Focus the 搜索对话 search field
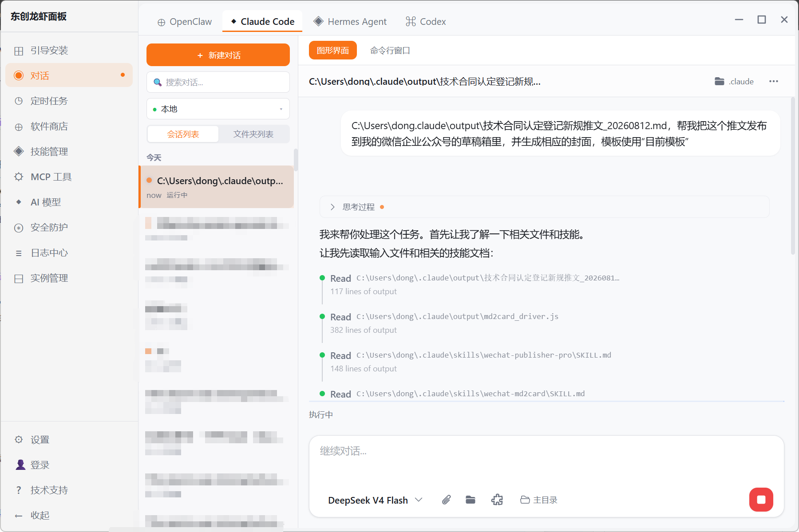The image size is (799, 532). (x=218, y=82)
